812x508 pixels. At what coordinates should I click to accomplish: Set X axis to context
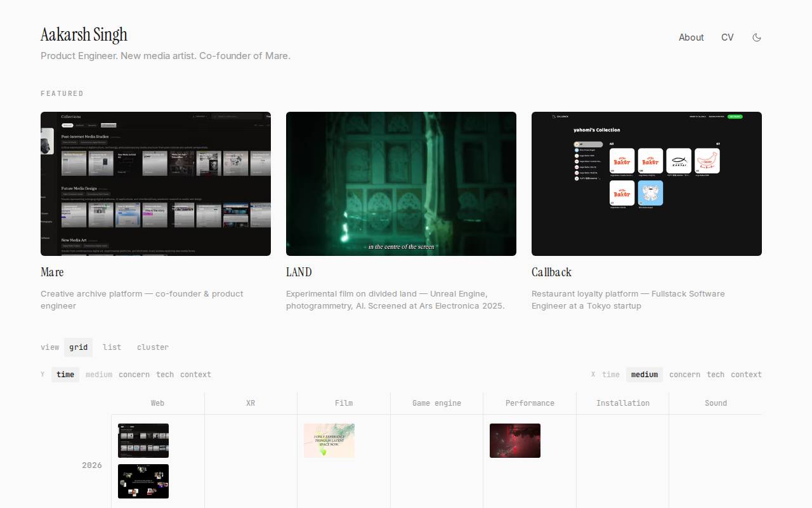746,375
